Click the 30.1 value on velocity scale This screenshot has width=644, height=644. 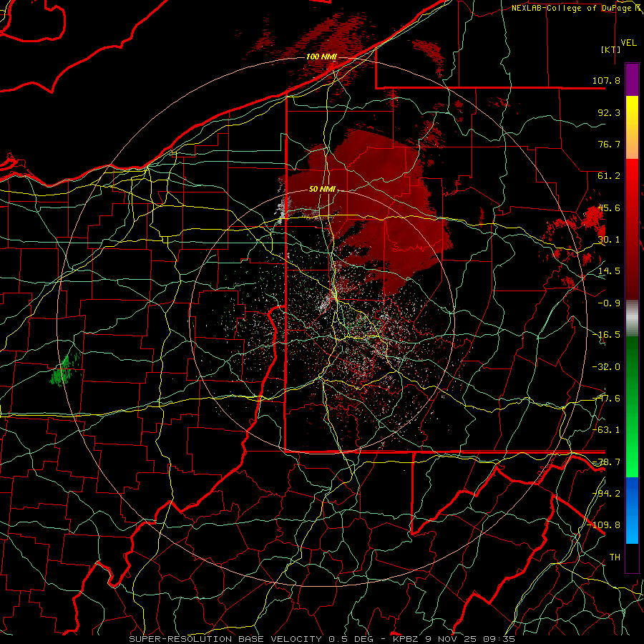[609, 240]
